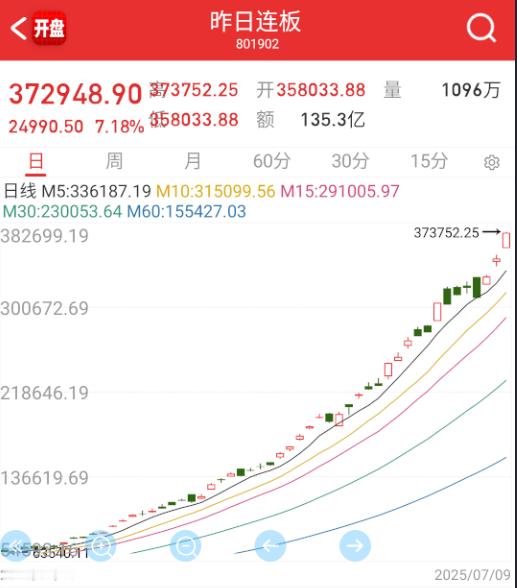The image size is (517, 588).
Task: Switch to the 30分 chart tab
Action: tap(351, 161)
